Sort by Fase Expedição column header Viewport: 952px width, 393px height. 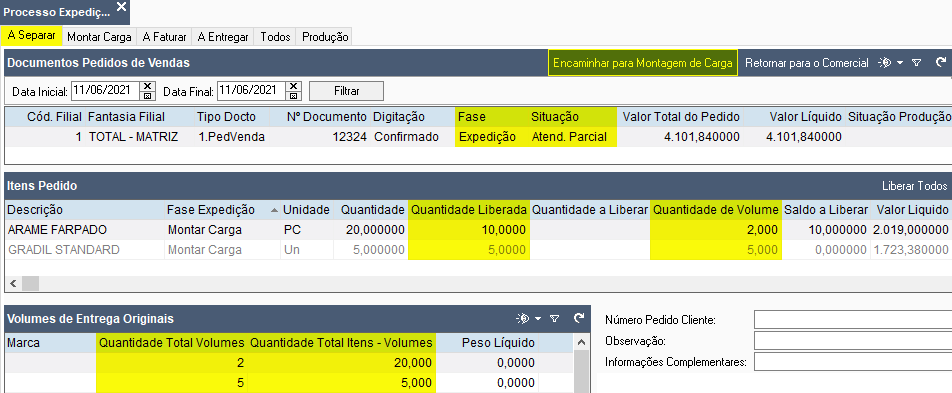click(x=222, y=210)
